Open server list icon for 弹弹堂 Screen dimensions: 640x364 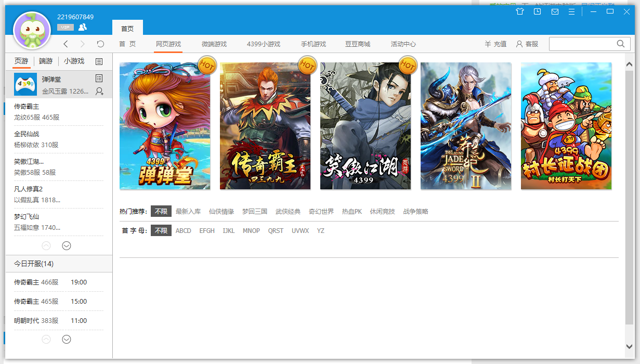pos(99,78)
